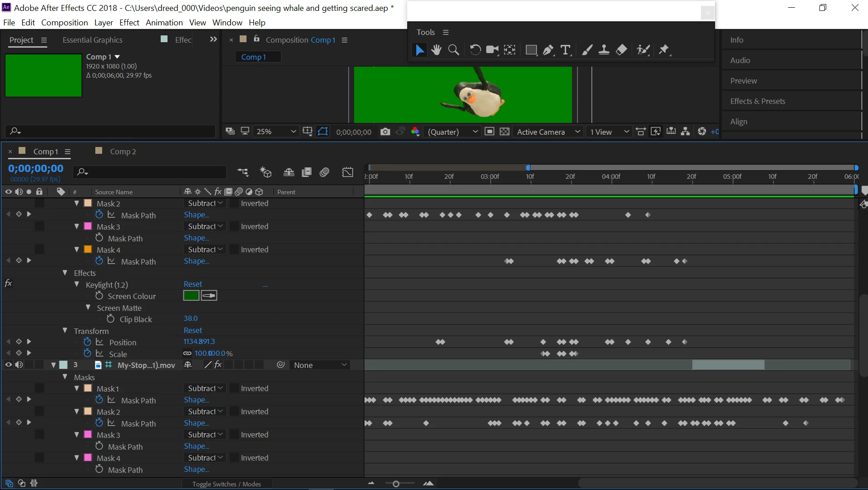Image resolution: width=868 pixels, height=490 pixels.
Task: Select the Rotation tool
Action: click(475, 50)
